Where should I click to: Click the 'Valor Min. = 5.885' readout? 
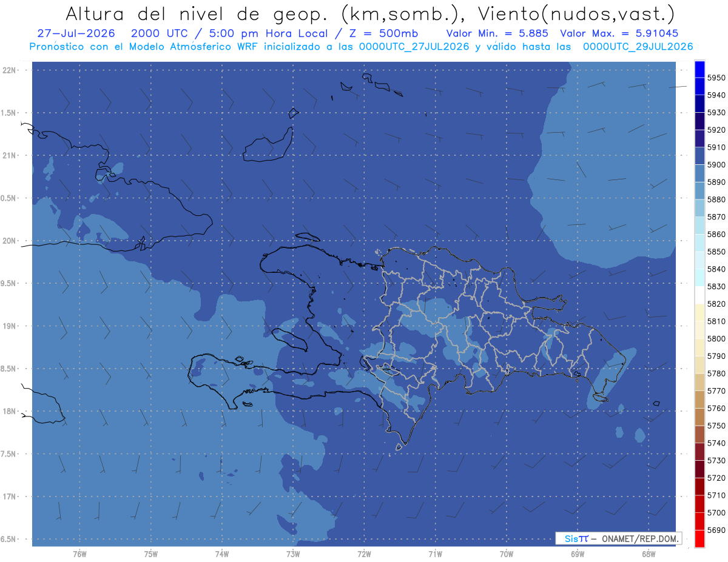pyautogui.click(x=497, y=33)
